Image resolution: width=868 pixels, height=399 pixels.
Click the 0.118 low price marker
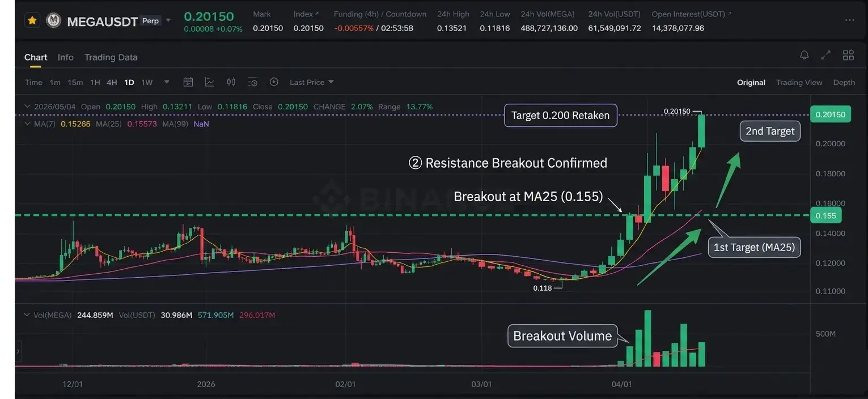(x=543, y=288)
